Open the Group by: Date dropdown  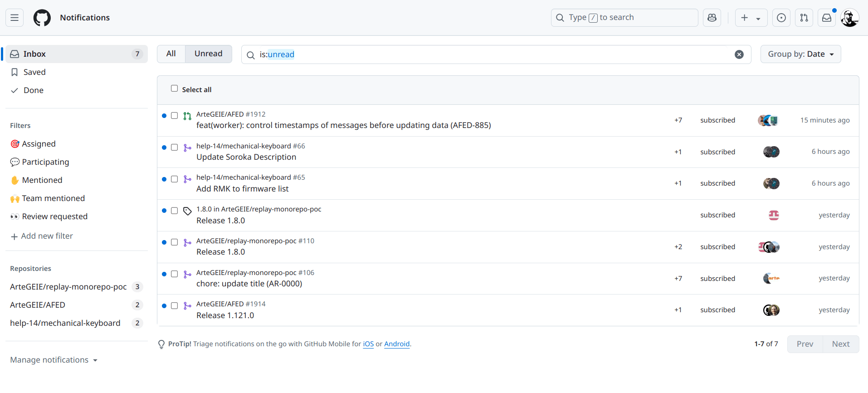coord(800,54)
